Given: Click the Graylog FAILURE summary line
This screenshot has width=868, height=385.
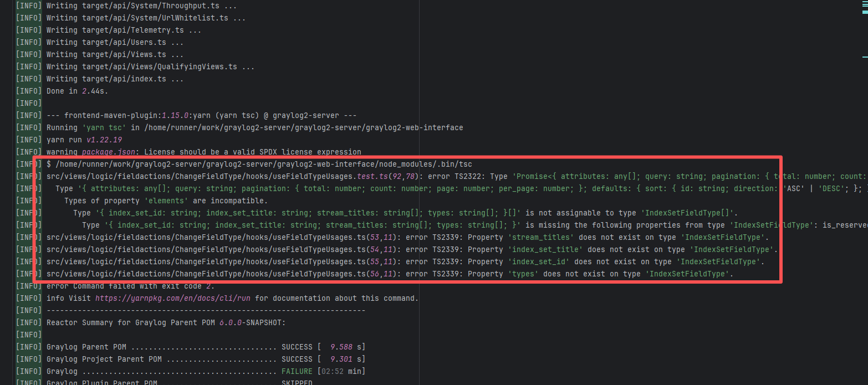Looking at the screenshot, I should coord(205,371).
